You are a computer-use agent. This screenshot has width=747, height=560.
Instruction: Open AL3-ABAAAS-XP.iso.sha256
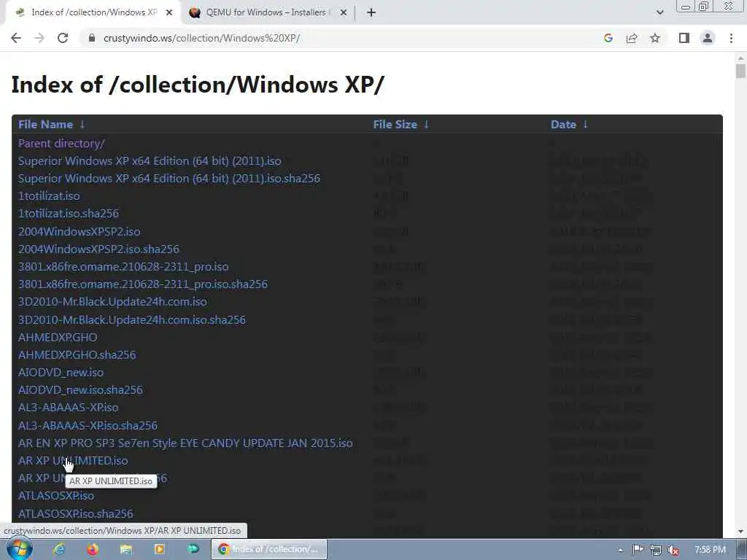pyautogui.click(x=88, y=426)
